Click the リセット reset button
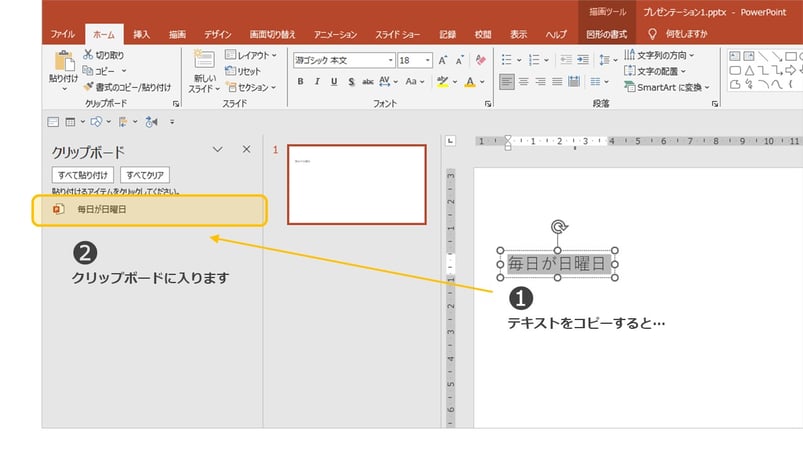This screenshot has height=451, width=803. point(243,71)
